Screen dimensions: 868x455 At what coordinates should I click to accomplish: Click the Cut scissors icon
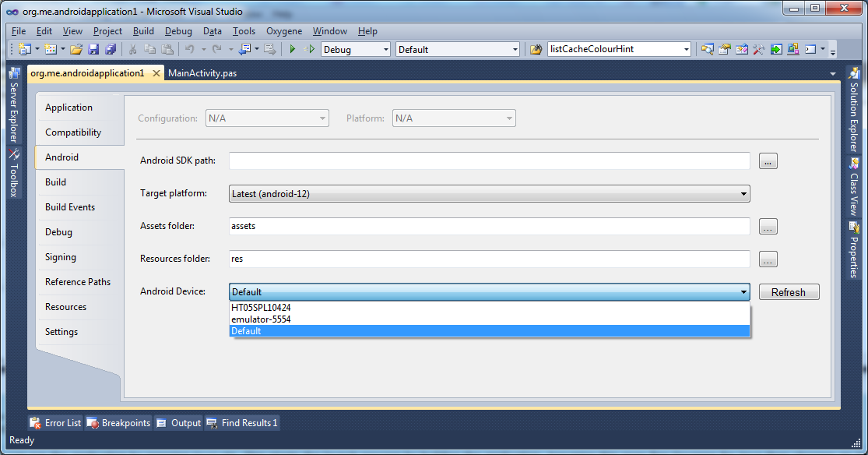tap(132, 49)
